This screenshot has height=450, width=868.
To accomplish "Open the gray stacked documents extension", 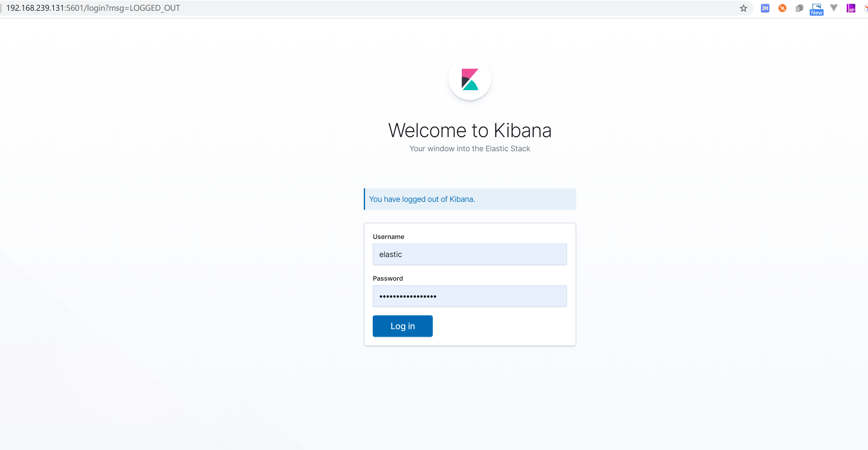I will pos(799,8).
